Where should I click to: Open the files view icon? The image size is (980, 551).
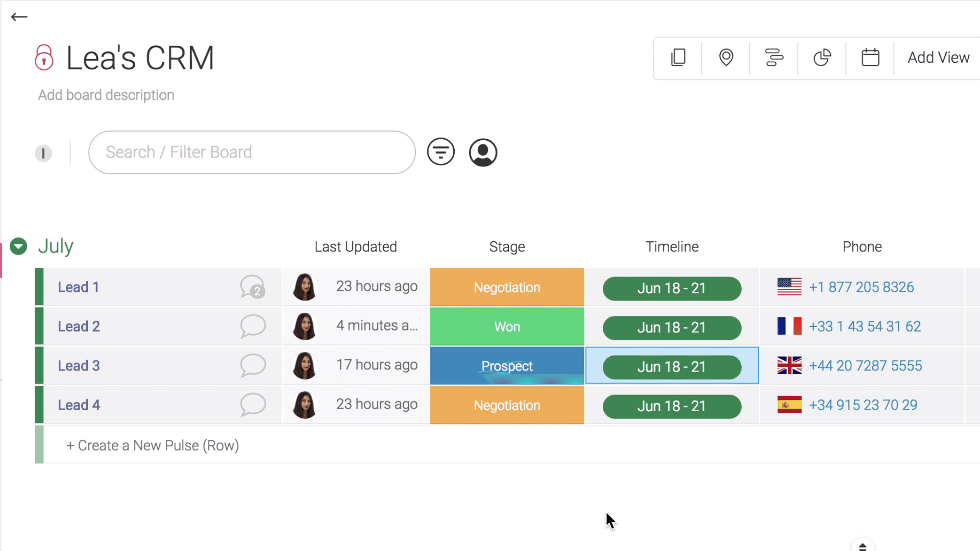coord(678,58)
